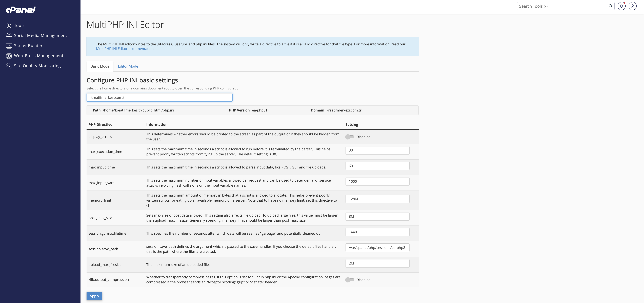Click the Information column header
644x303 pixels.
coord(157,124)
